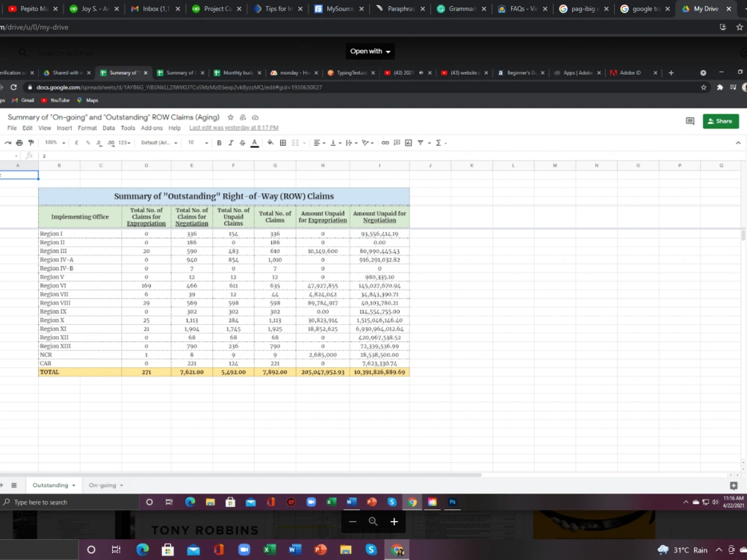Open the fill color bucket tool

(270, 143)
